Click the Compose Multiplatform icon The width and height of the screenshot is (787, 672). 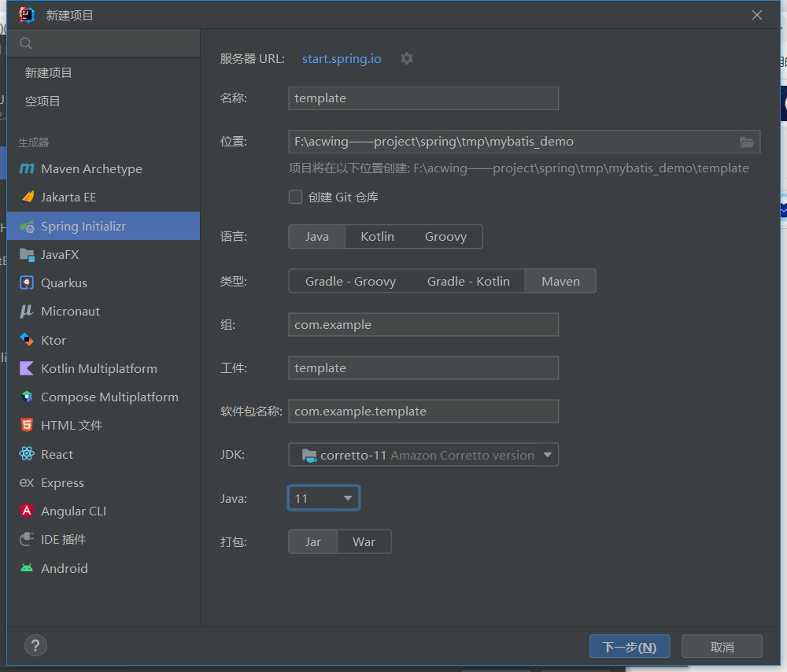(27, 397)
